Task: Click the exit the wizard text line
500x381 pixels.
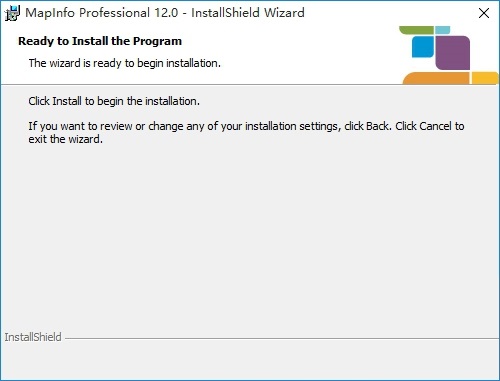Action: pyautogui.click(x=65, y=139)
